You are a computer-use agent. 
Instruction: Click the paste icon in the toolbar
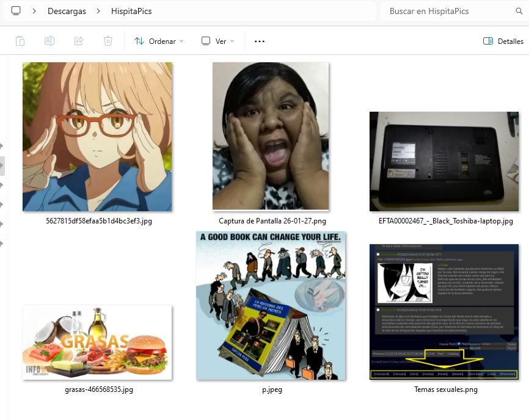(x=20, y=41)
